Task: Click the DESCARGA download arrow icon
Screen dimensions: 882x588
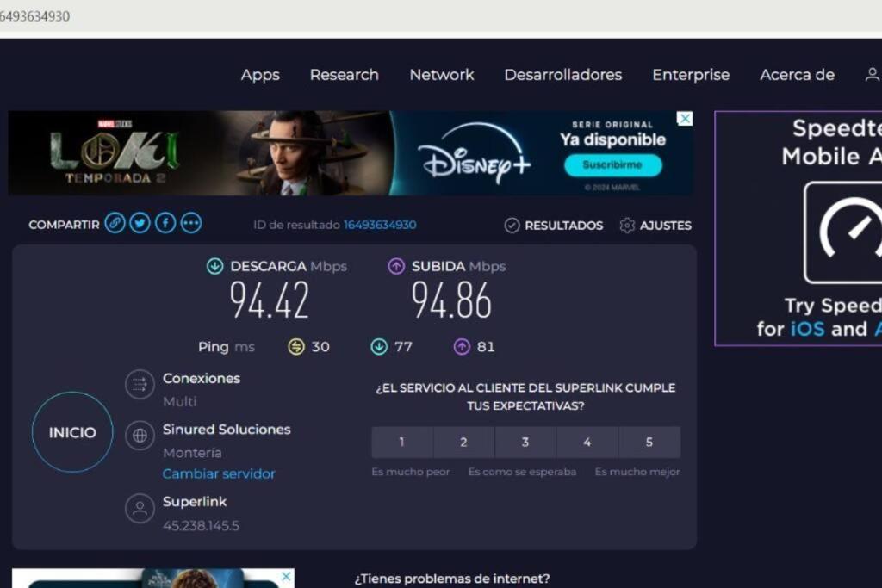Action: 214,266
